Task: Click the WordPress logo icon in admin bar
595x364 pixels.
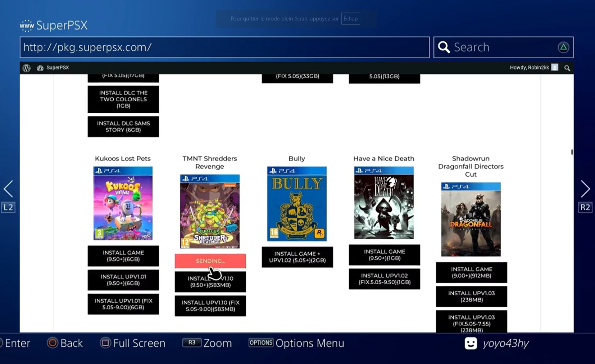Action: point(27,68)
